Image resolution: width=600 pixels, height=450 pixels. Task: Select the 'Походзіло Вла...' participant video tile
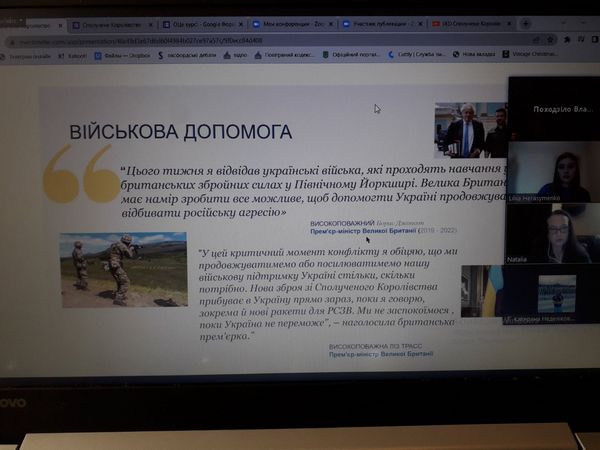click(x=554, y=109)
